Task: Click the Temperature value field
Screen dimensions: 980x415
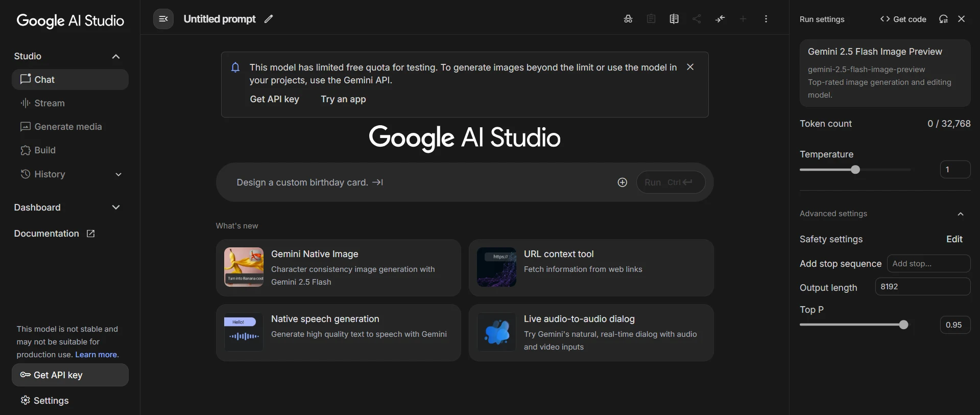Action: pyautogui.click(x=955, y=170)
